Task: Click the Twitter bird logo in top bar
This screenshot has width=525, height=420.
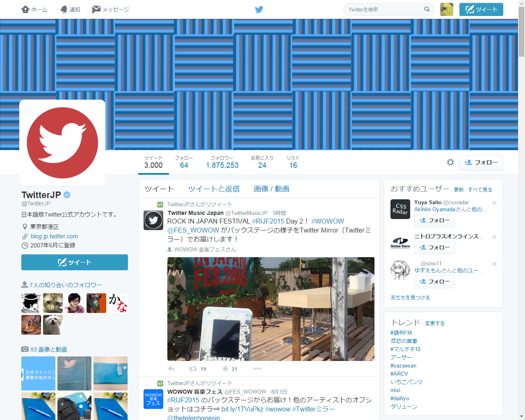Action: pyautogui.click(x=259, y=9)
